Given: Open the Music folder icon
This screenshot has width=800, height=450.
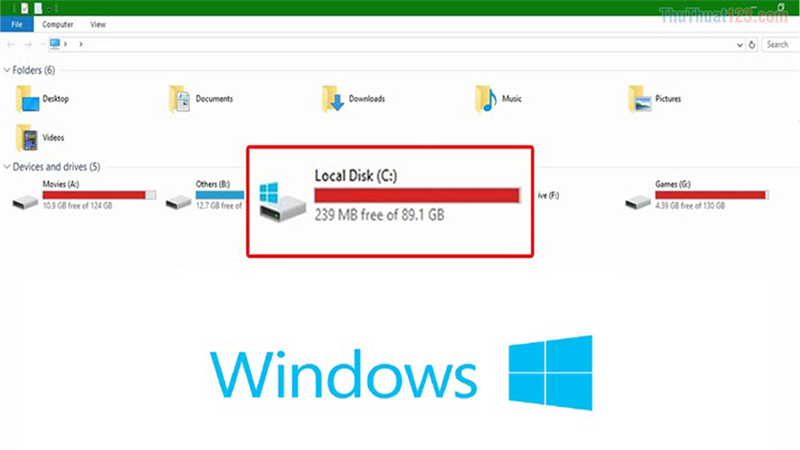Looking at the screenshot, I should 486,99.
